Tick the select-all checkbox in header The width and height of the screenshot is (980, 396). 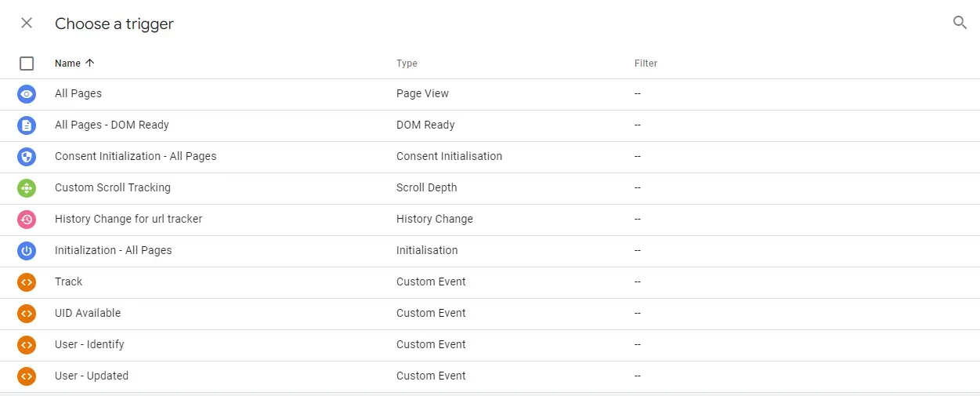(x=27, y=64)
